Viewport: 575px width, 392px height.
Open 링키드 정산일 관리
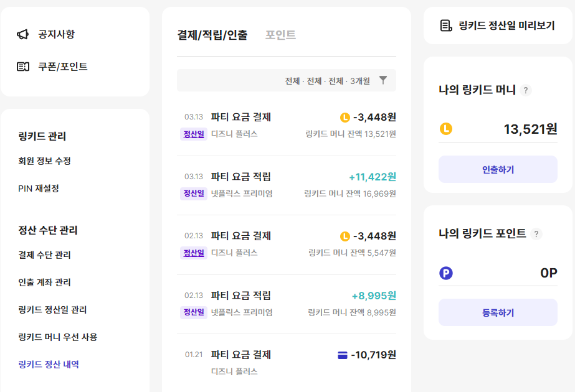tap(52, 310)
